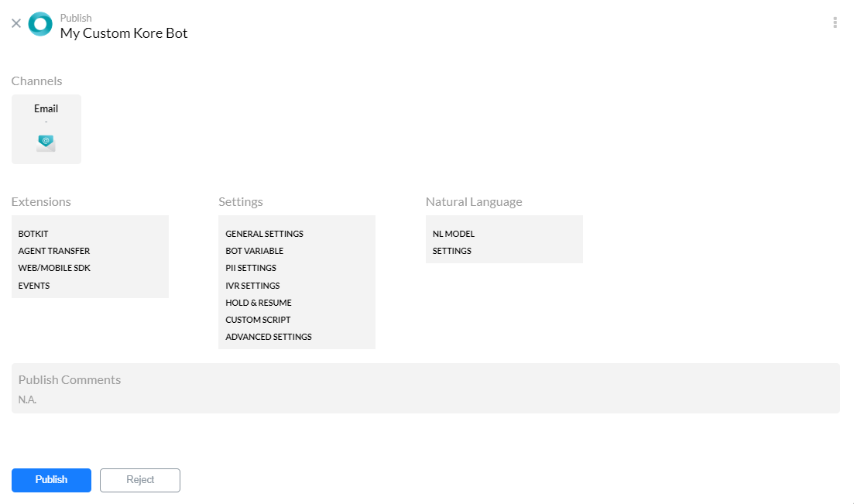Viewport: 854px width, 504px height.
Task: Click the Reject button
Action: pyautogui.click(x=140, y=480)
